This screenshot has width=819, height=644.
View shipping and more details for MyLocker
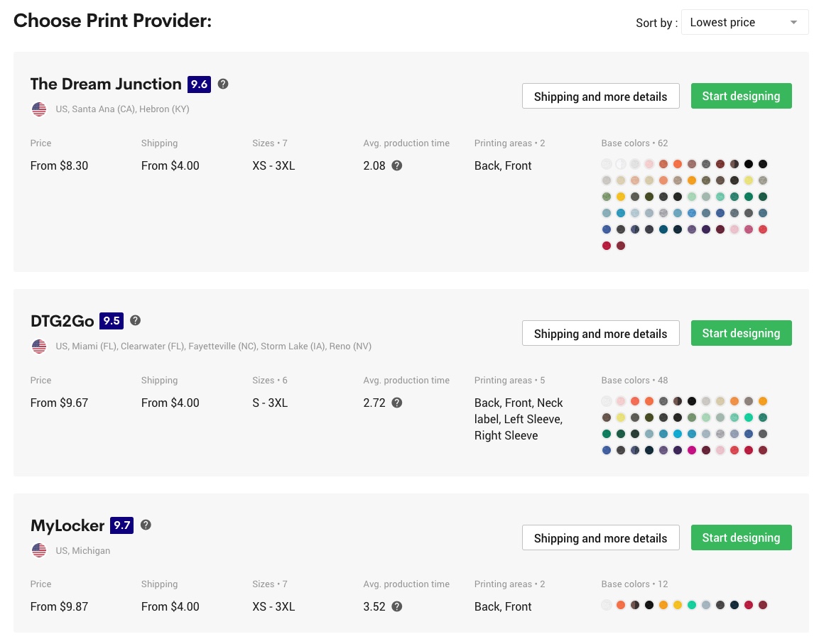[601, 537]
